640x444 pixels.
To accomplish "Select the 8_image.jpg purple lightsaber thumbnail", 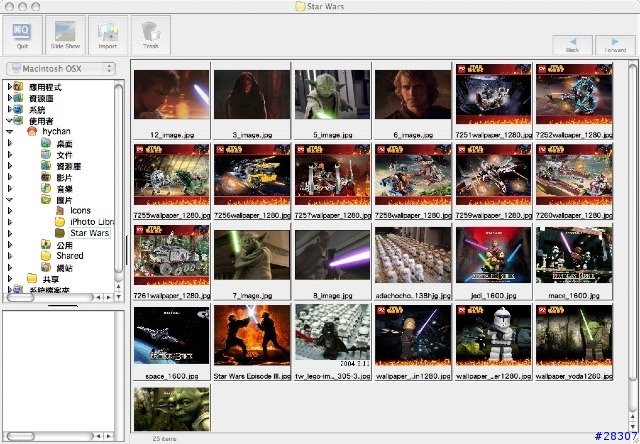I will 332,255.
